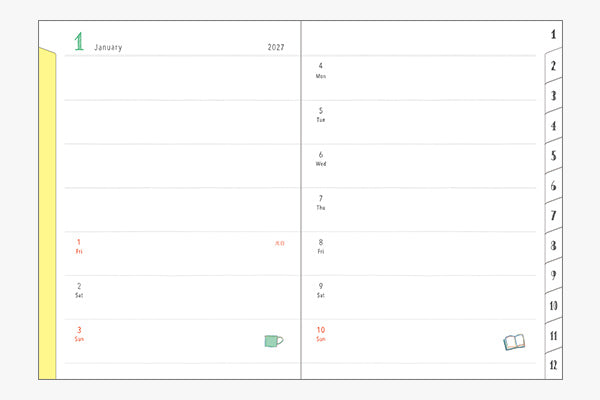Select the January month label
The image size is (600, 400).
pos(108,47)
